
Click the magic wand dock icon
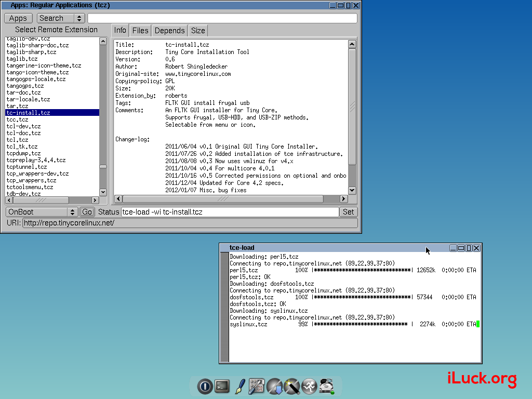coord(292,386)
